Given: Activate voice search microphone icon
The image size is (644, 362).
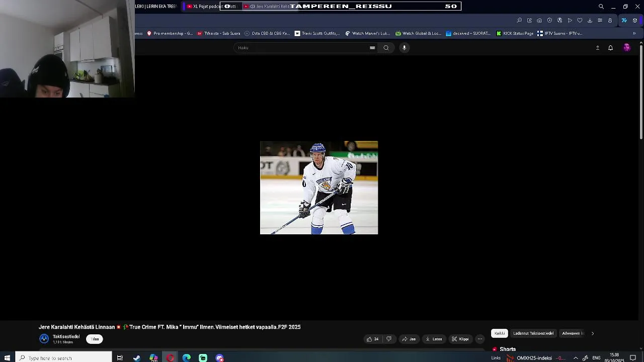Looking at the screenshot, I should (404, 48).
